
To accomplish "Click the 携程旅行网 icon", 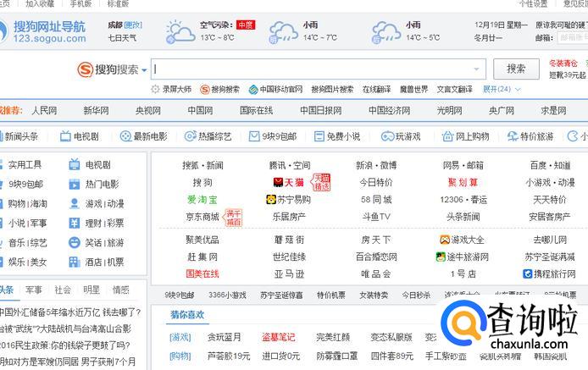I will [527, 274].
